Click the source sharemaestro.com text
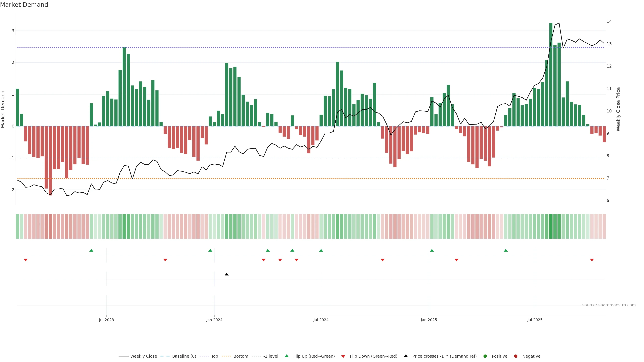Image resolution: width=644 pixels, height=362 pixels. (609, 305)
